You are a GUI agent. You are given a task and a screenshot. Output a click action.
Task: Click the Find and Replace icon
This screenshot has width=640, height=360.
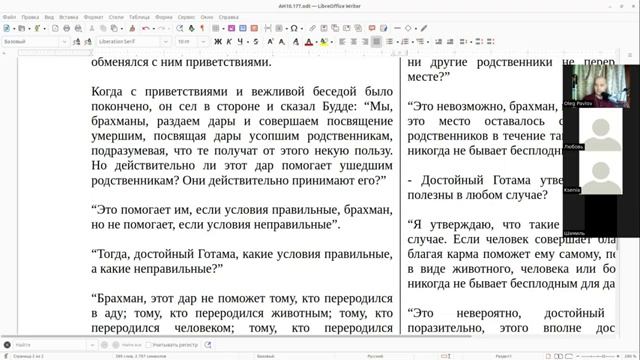pyautogui.click(x=180, y=28)
